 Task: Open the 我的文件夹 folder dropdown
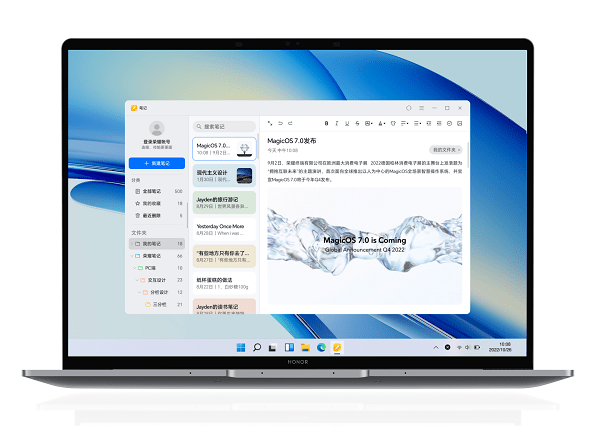click(446, 149)
